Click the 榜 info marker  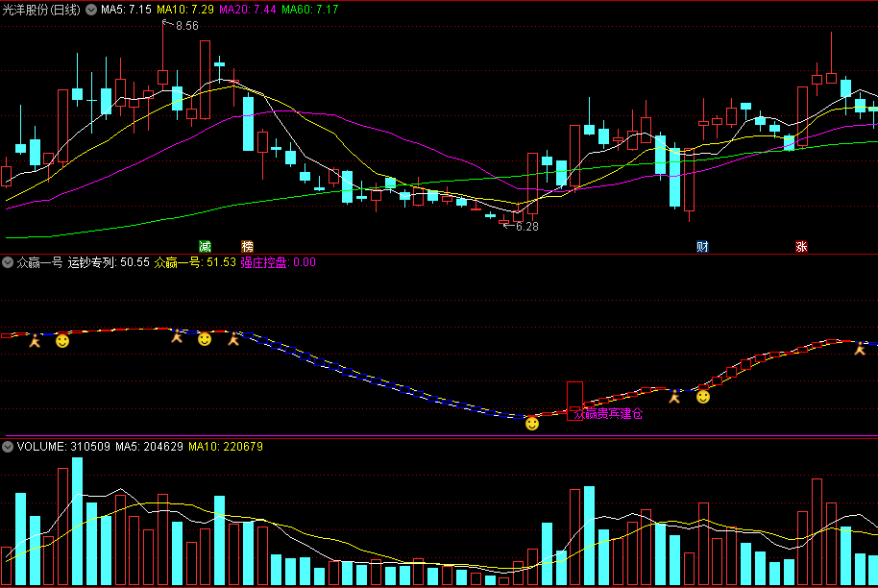[248, 246]
